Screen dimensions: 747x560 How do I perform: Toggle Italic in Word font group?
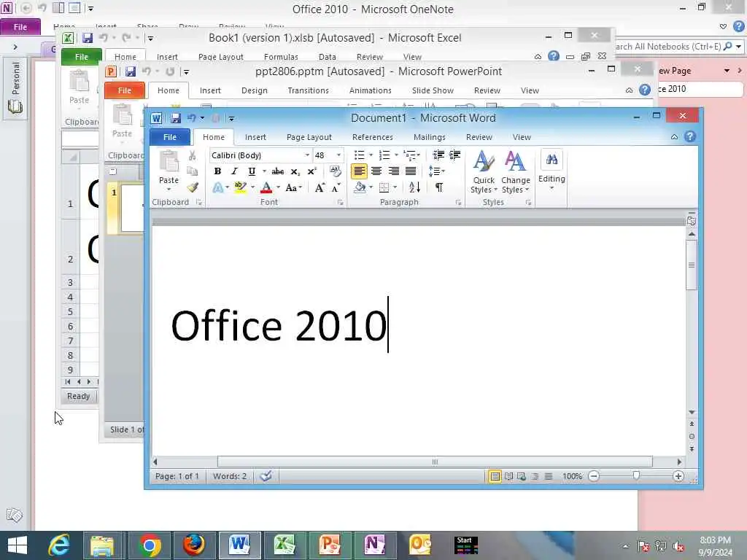click(234, 171)
